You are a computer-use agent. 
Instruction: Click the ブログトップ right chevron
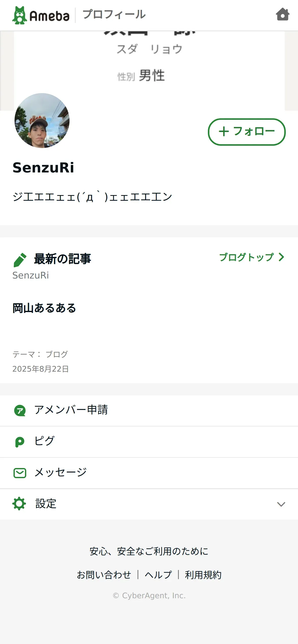[281, 257]
